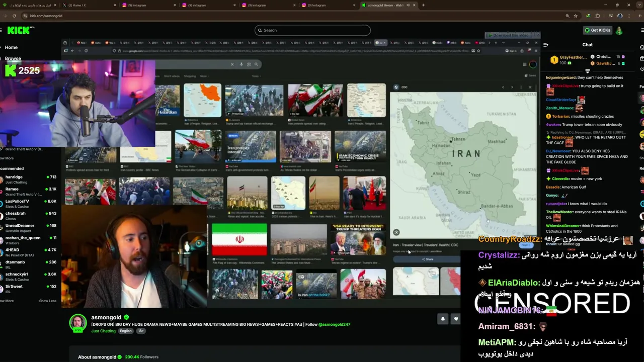Click the Kick logo

pos(20,30)
